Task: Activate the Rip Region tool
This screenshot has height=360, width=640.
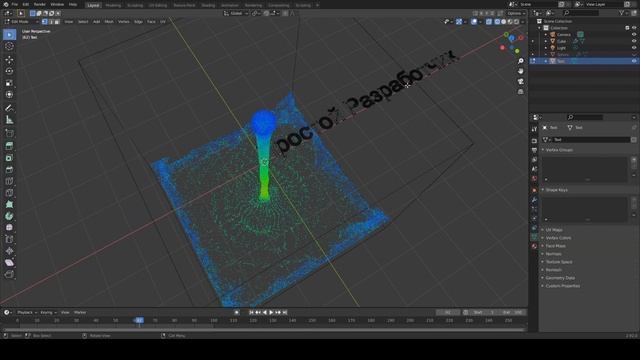Action: (9, 275)
